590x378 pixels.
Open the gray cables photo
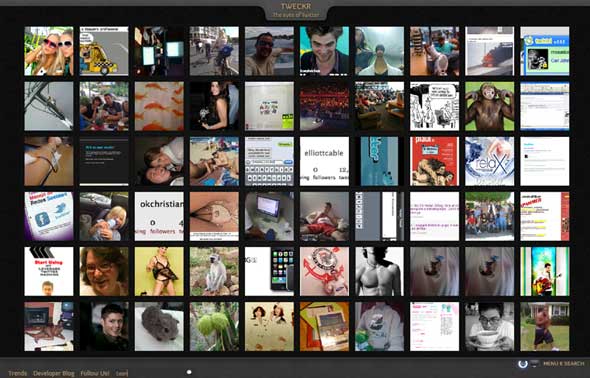click(x=49, y=106)
